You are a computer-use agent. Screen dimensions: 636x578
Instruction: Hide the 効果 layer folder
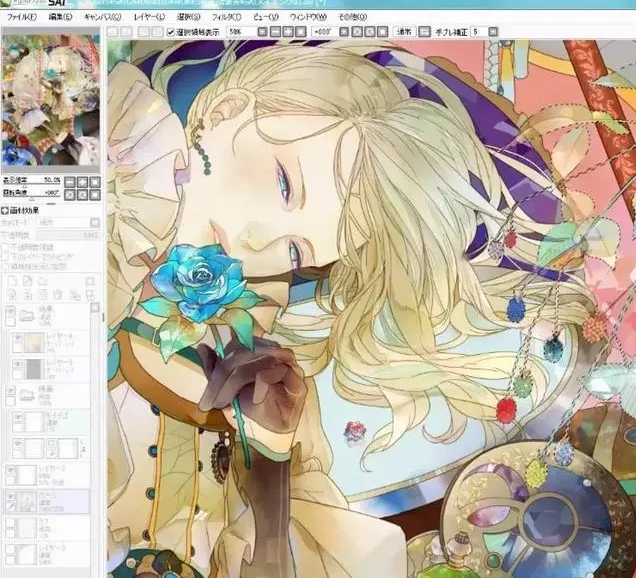point(11,311)
